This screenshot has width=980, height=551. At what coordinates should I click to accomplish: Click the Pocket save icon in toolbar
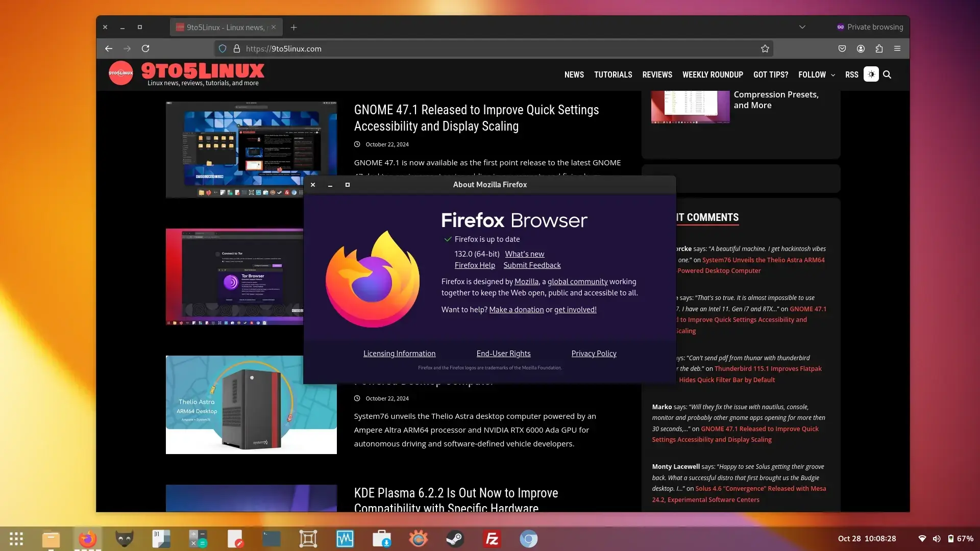(x=842, y=48)
